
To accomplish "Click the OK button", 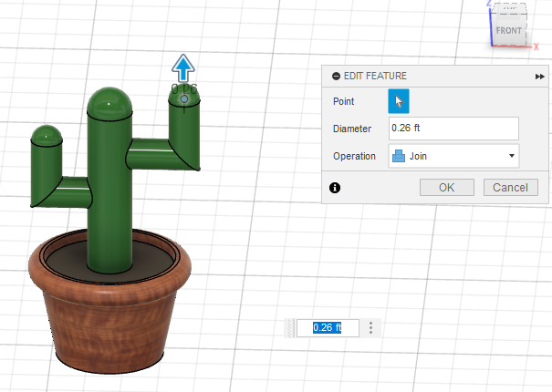I will point(447,187).
